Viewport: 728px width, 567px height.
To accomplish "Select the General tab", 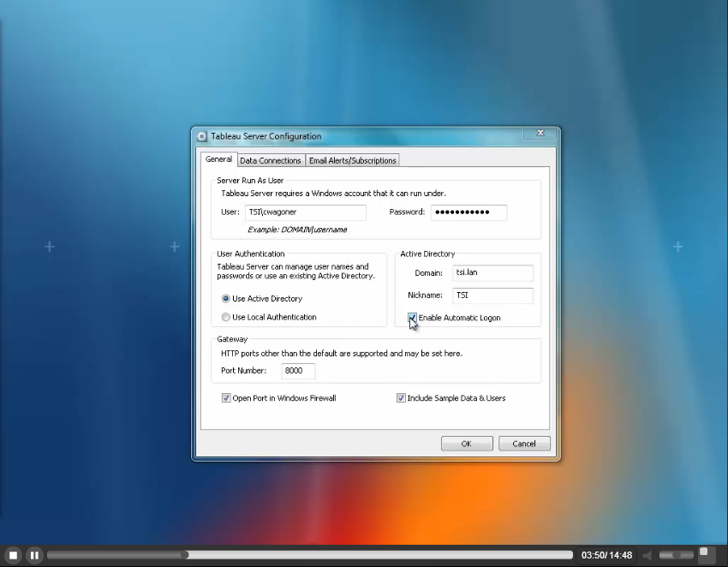I will point(218,159).
